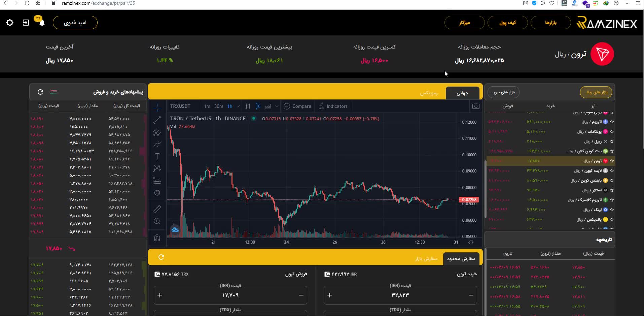Image resolution: width=644 pixels, height=316 pixels.
Task: Favorite the بایننس کوین / ریال pair star
Action: pyautogui.click(x=612, y=181)
